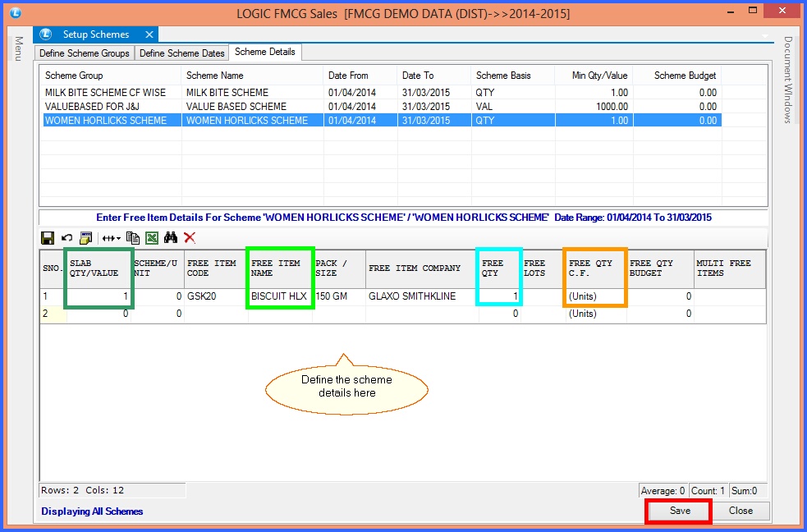Click the GLAXO SMITHKLINE company cell

coord(422,296)
